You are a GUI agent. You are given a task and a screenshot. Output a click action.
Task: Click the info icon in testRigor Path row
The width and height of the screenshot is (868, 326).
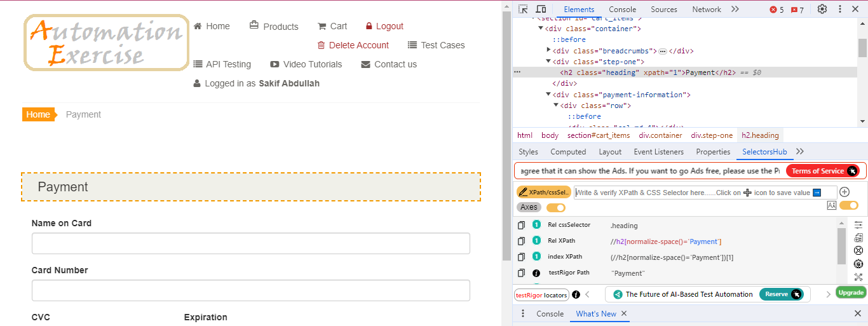point(536,273)
